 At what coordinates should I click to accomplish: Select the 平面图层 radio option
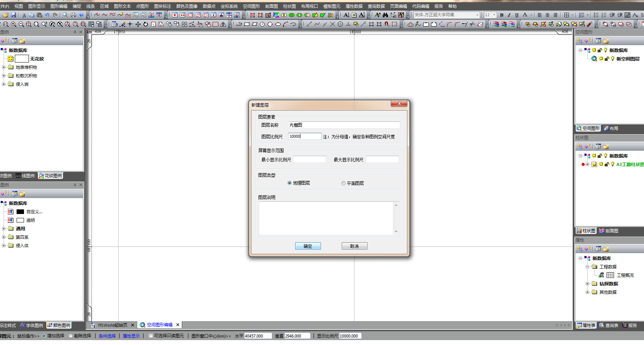pyautogui.click(x=343, y=183)
